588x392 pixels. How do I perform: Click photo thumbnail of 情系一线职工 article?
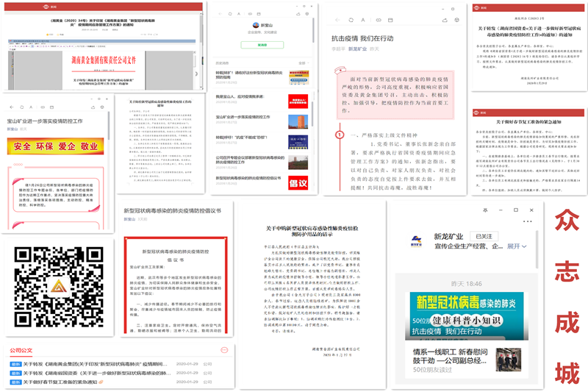point(509,360)
